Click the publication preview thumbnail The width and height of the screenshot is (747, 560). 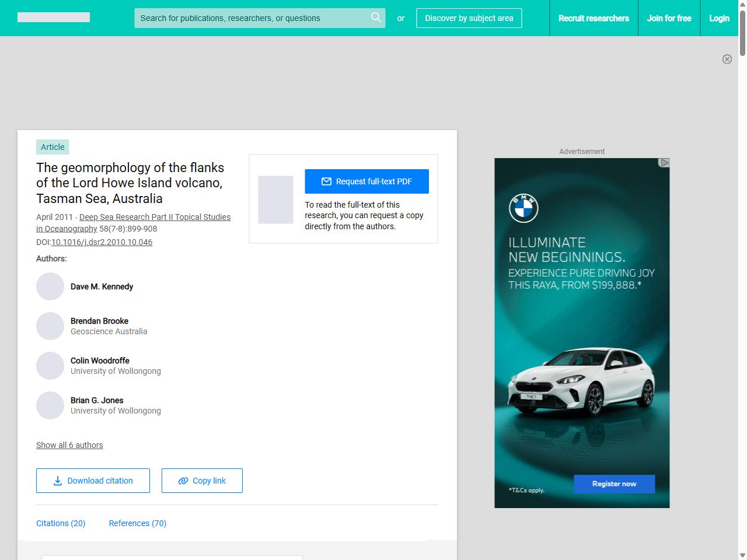coord(275,199)
